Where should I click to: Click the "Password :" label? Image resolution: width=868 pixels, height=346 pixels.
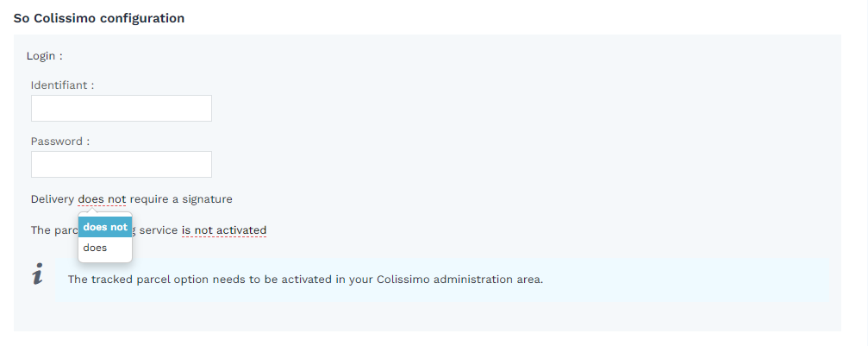(60, 142)
